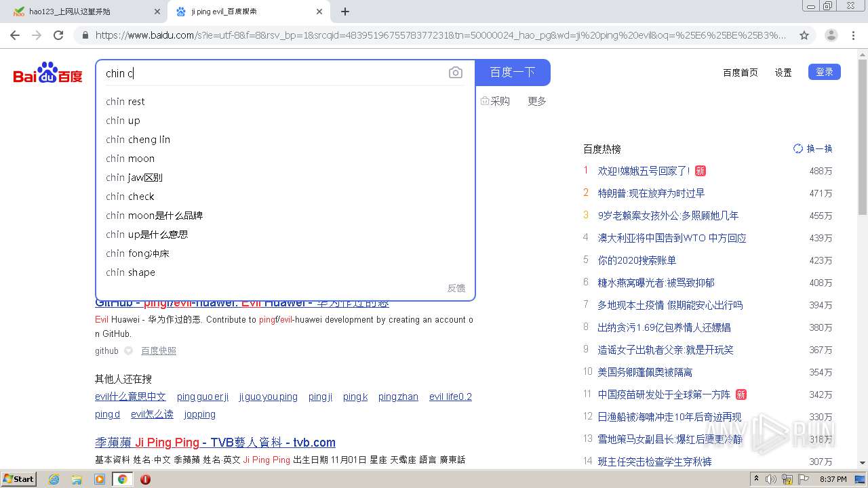The height and width of the screenshot is (488, 868).
Task: Open a new browser tab
Action: pyautogui.click(x=345, y=12)
